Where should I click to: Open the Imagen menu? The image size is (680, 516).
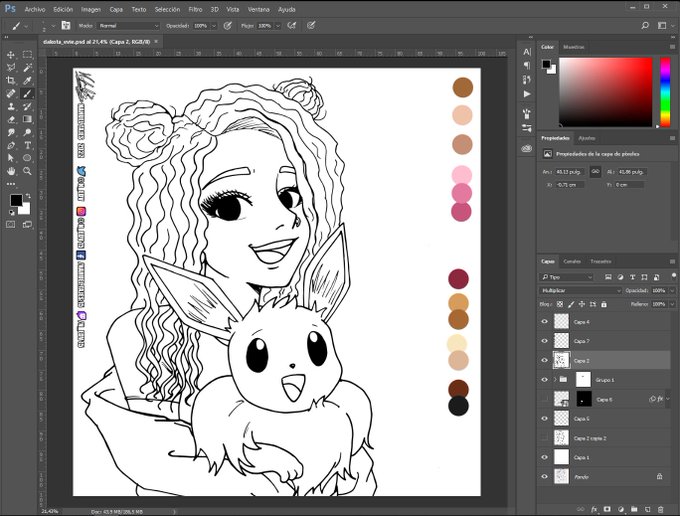tap(91, 9)
